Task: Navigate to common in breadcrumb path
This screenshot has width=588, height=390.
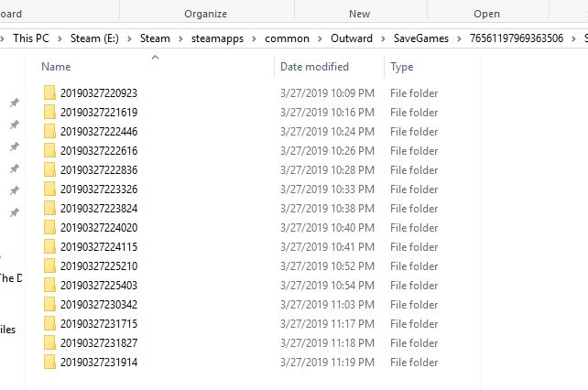Action: point(287,38)
